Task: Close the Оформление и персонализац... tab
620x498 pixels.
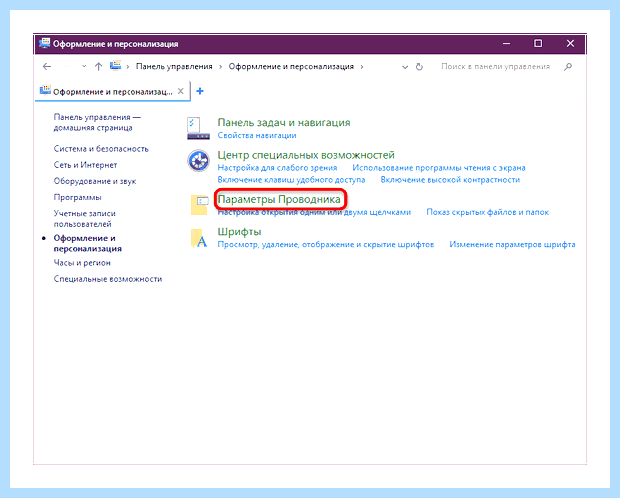Action: [x=180, y=91]
